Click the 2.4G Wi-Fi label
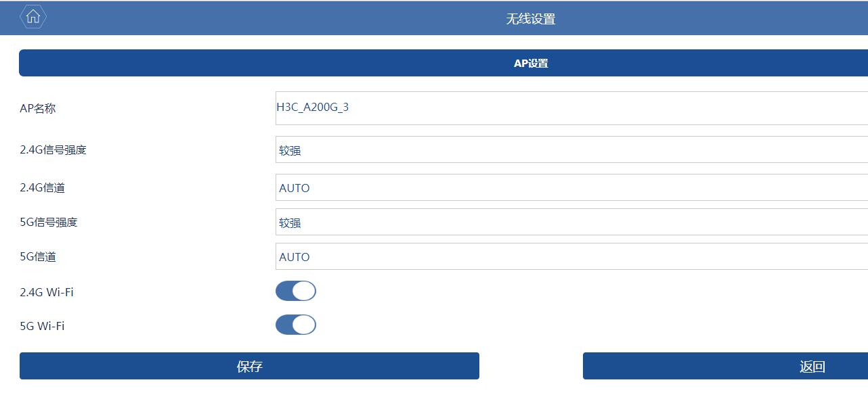Screen dimensions: 868x397 click(x=47, y=292)
